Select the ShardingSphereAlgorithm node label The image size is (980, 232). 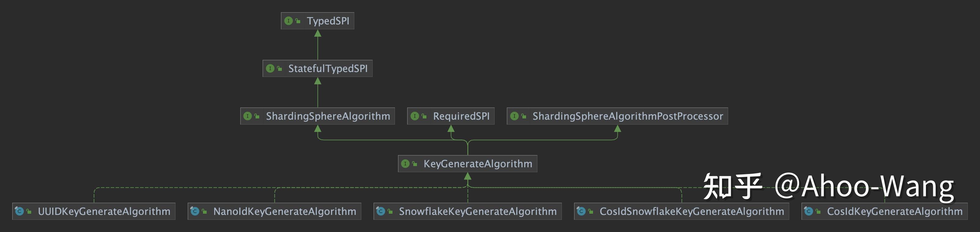pyautogui.click(x=328, y=116)
